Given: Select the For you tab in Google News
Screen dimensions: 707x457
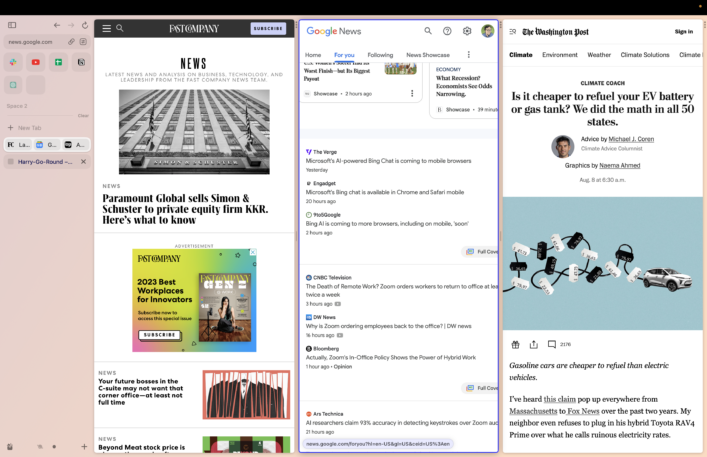Looking at the screenshot, I should [344, 55].
